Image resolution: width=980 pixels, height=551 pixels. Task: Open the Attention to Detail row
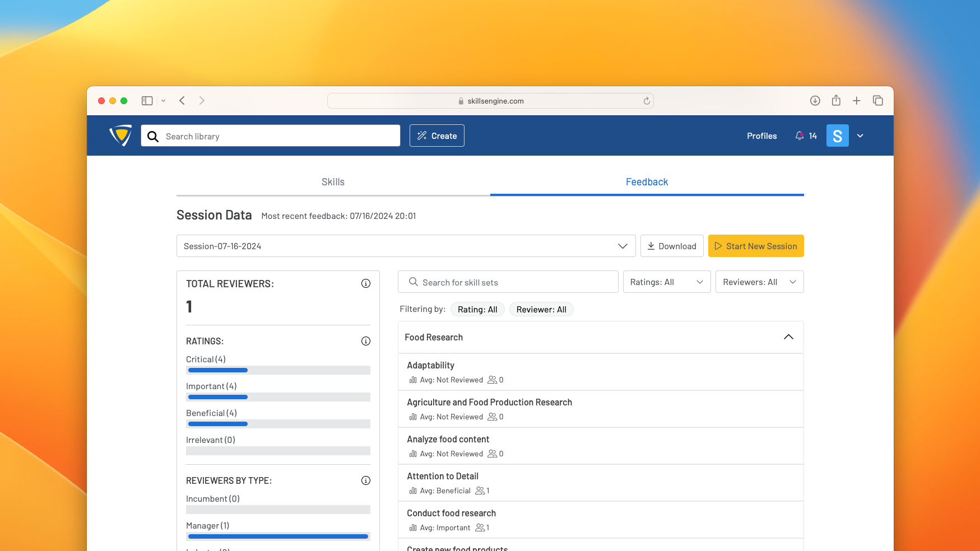click(601, 483)
